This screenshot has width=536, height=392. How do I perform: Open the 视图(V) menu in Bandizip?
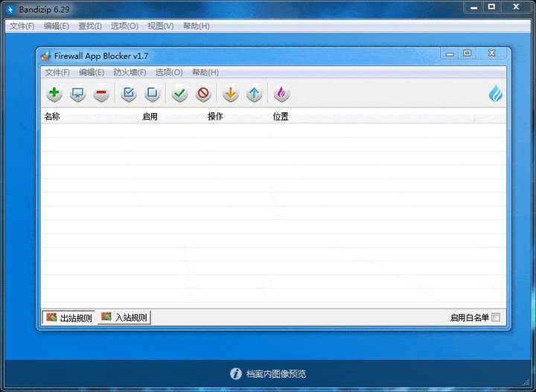161,26
